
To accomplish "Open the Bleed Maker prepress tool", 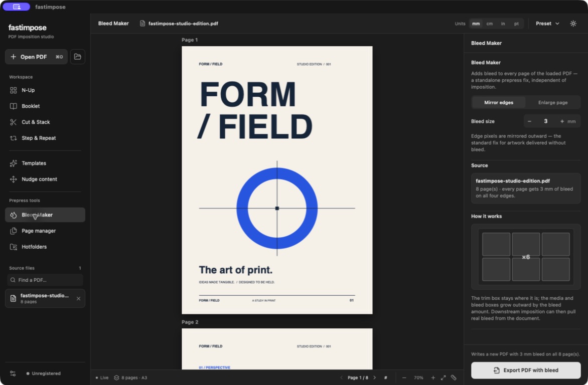I will (x=45, y=215).
